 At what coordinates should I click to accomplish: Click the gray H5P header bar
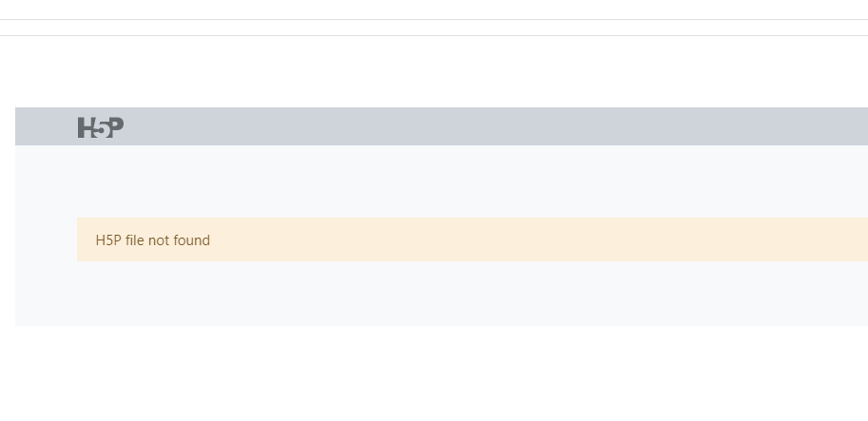(441, 126)
